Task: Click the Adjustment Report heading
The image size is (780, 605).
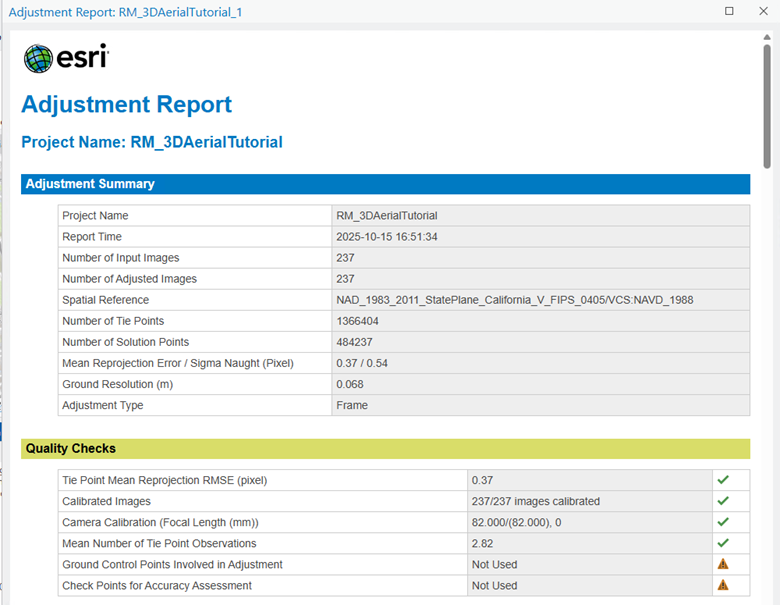Action: [x=126, y=104]
